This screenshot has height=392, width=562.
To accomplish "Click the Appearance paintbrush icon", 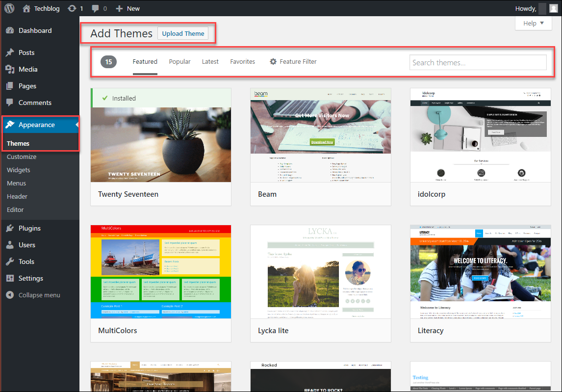I will (10, 125).
